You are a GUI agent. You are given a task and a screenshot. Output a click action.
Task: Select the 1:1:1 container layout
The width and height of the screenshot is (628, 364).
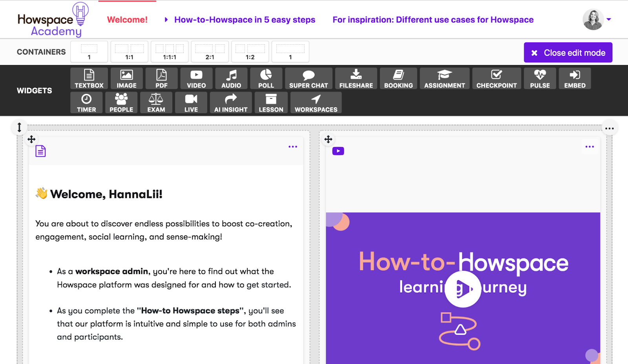coord(170,52)
